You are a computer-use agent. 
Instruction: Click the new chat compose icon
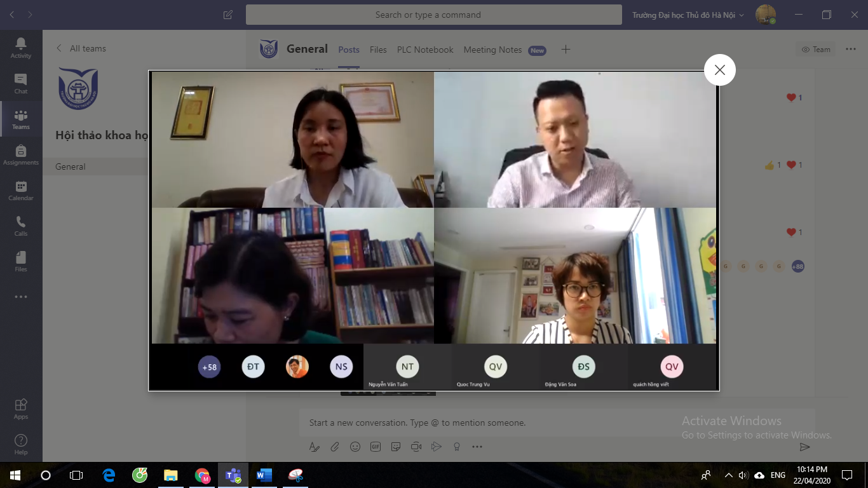(x=228, y=15)
